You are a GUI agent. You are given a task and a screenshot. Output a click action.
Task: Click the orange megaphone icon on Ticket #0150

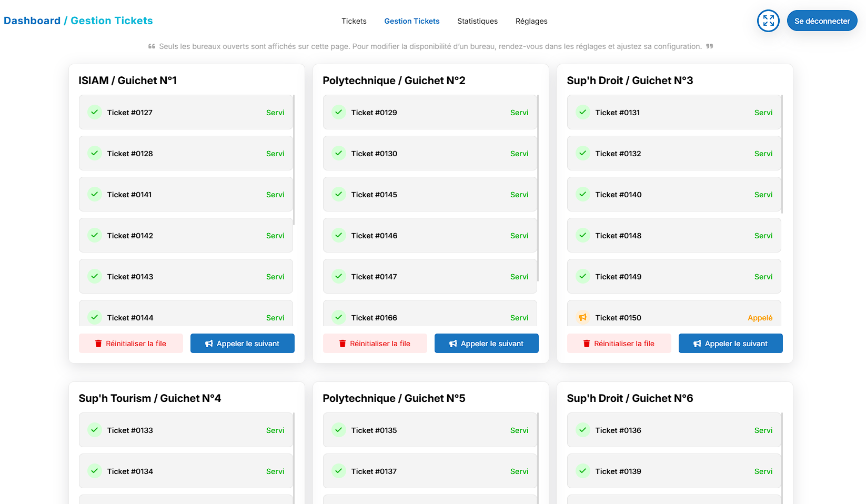(582, 317)
